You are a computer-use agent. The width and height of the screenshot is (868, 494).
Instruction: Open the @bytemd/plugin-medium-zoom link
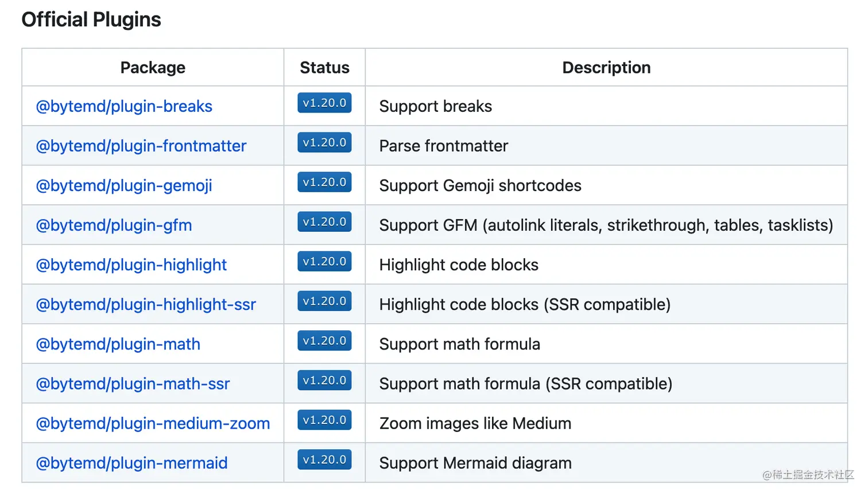[x=153, y=423]
